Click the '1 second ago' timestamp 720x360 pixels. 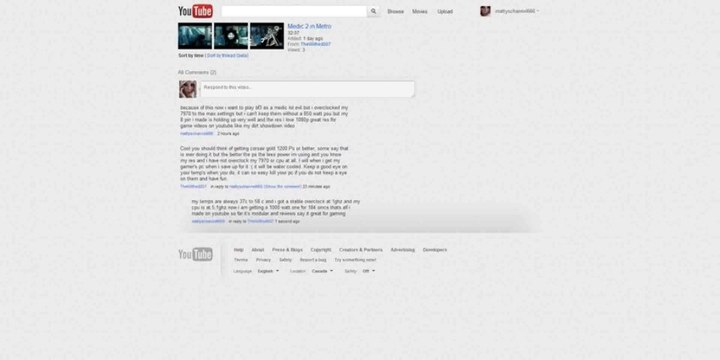[287, 221]
